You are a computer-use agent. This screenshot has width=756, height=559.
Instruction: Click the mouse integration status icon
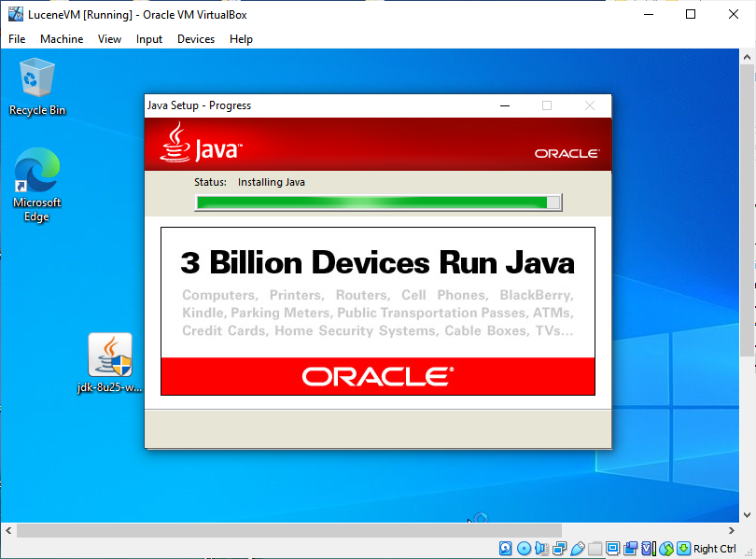pos(666,549)
